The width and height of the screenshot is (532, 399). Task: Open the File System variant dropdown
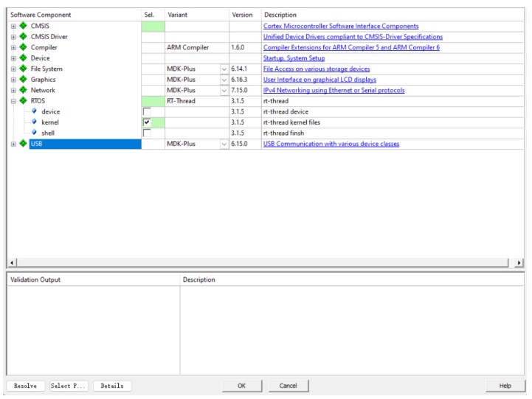[224, 69]
